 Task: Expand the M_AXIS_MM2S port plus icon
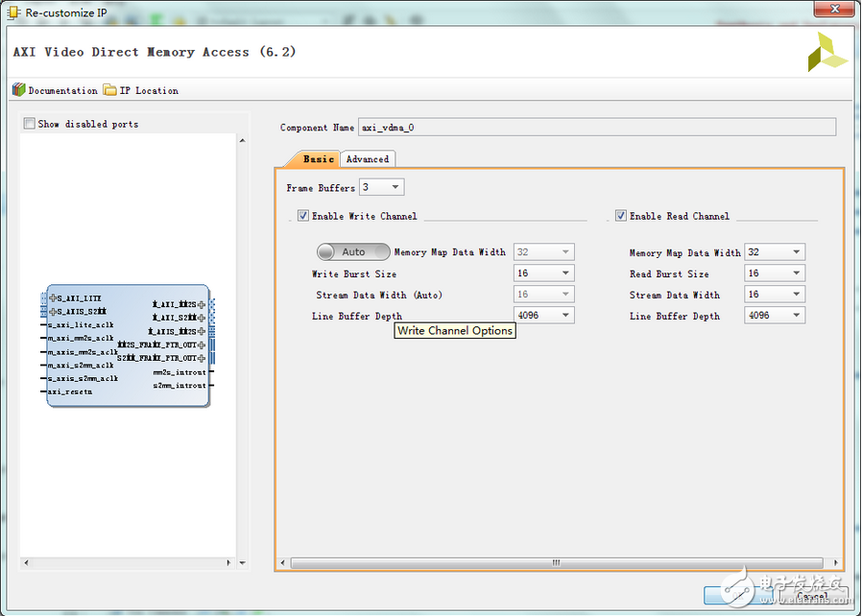pos(202,331)
